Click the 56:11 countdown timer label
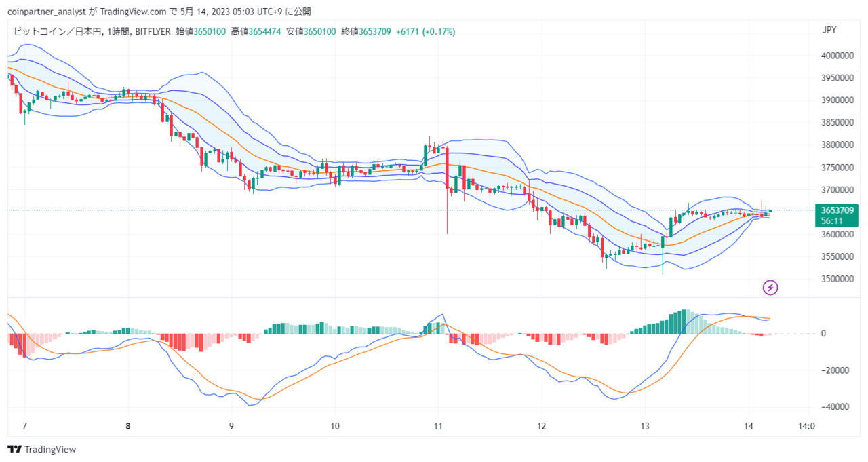Image resolution: width=868 pixels, height=462 pixels. pos(831,221)
